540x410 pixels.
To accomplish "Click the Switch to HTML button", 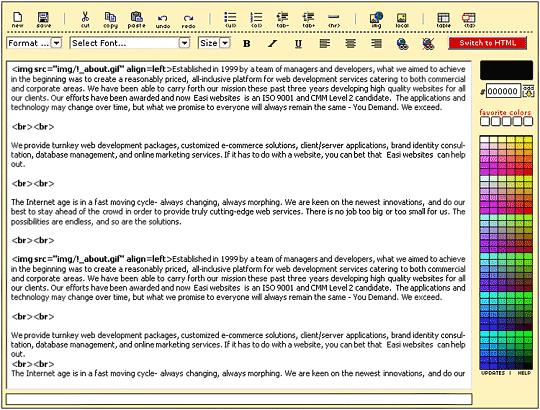I will click(488, 43).
